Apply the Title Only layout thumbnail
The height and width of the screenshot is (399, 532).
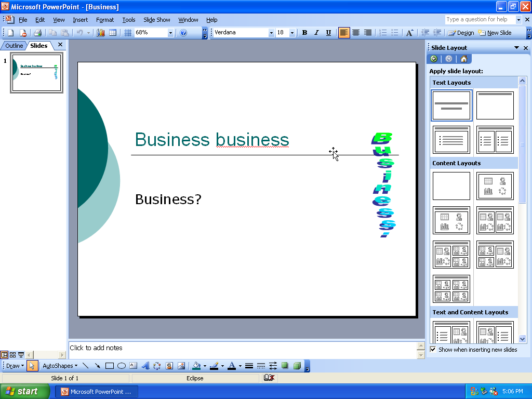(x=495, y=105)
